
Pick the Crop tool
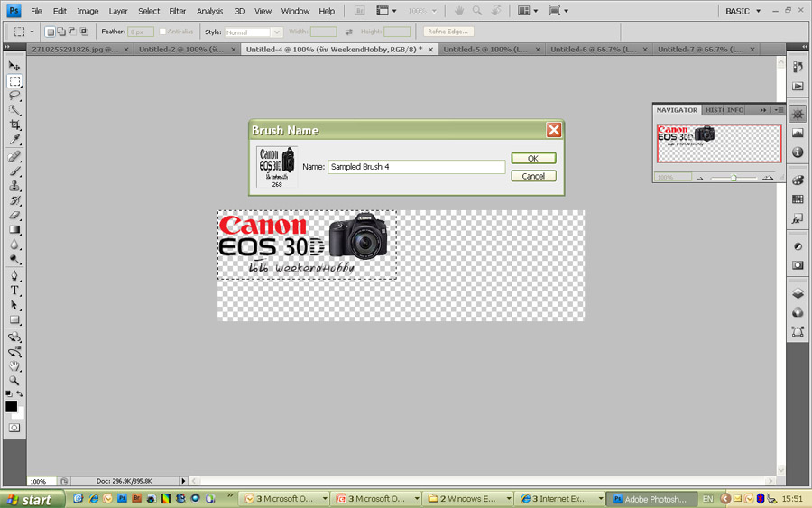(14, 125)
